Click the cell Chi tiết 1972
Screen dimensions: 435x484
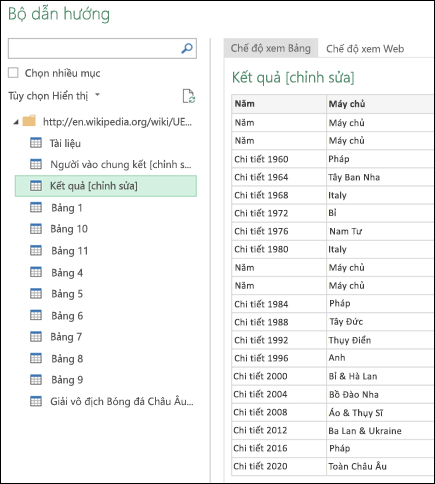pyautogui.click(x=279, y=213)
